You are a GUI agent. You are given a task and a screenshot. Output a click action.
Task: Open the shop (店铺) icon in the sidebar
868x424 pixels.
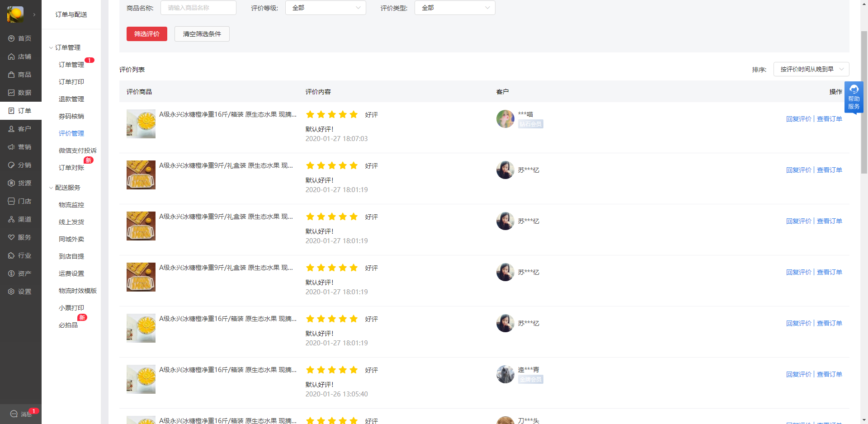point(12,57)
